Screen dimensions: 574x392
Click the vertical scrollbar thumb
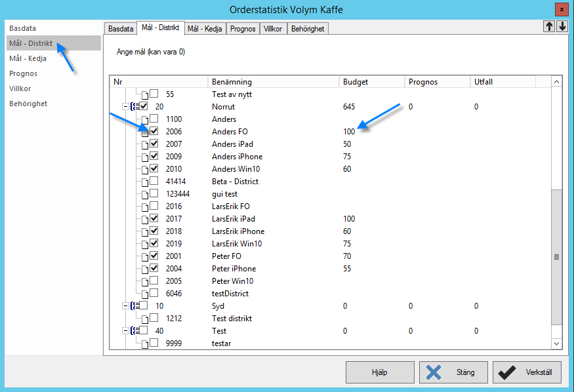[x=556, y=257]
